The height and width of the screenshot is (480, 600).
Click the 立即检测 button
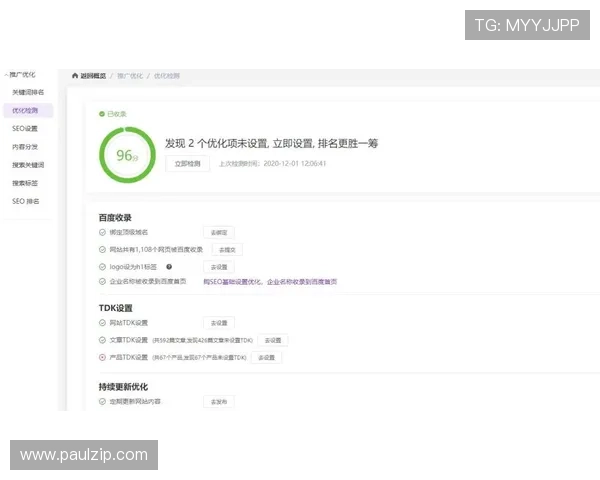pos(188,163)
